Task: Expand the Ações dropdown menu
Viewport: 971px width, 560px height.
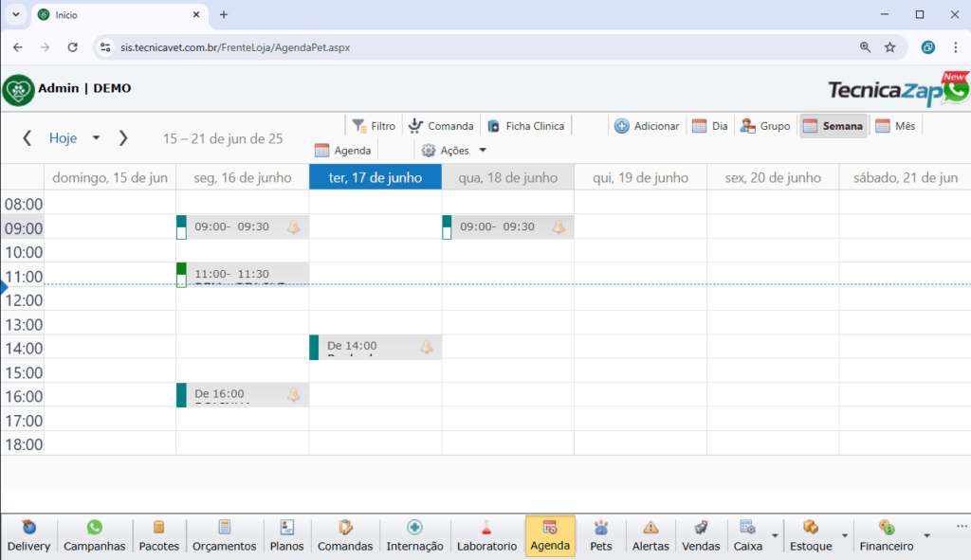Action: click(x=482, y=151)
